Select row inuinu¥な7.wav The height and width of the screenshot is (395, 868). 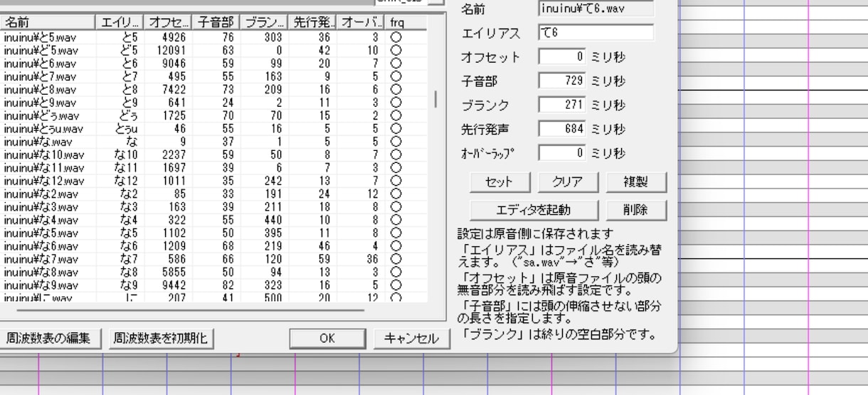click(214, 260)
